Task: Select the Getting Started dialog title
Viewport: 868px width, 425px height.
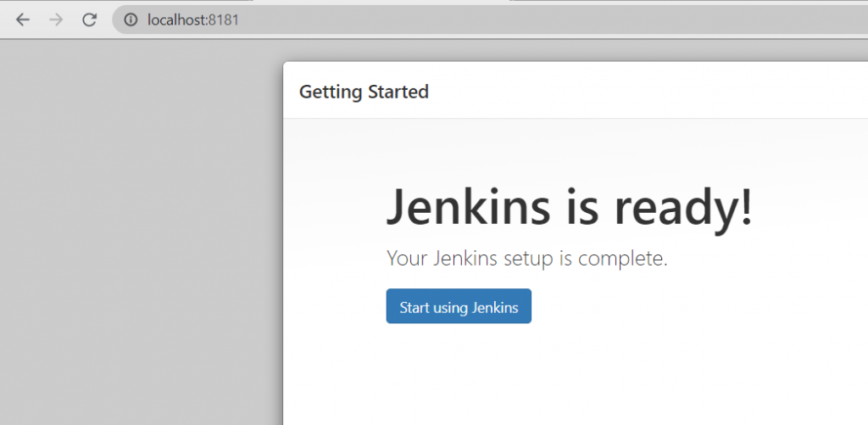Action: tap(364, 92)
